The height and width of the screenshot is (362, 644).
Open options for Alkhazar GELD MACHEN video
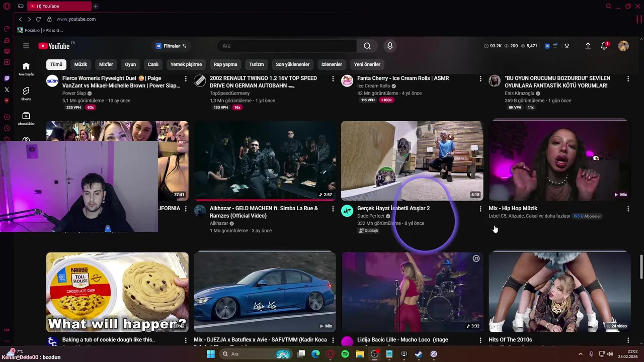(333, 209)
